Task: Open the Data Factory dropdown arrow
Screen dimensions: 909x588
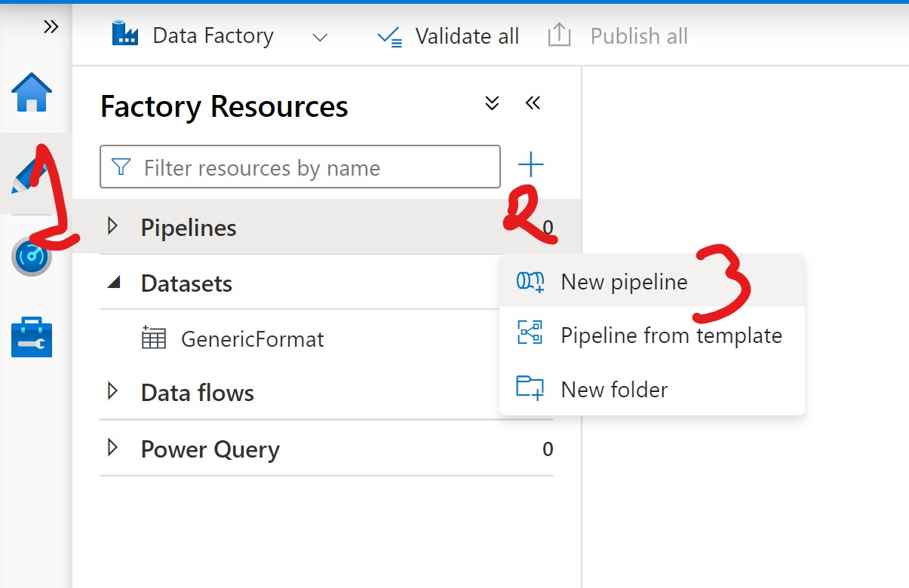Action: tap(320, 37)
